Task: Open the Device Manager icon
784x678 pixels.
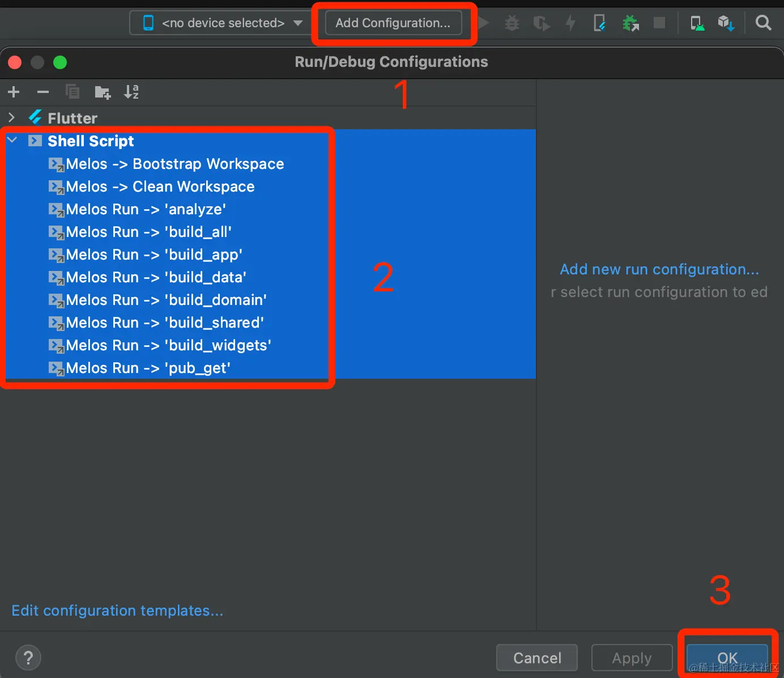Action: (x=697, y=23)
